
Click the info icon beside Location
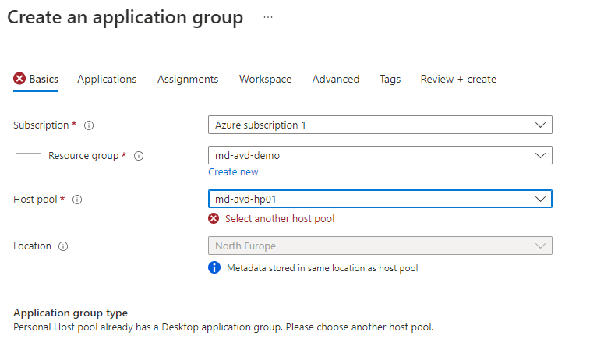[x=63, y=246]
